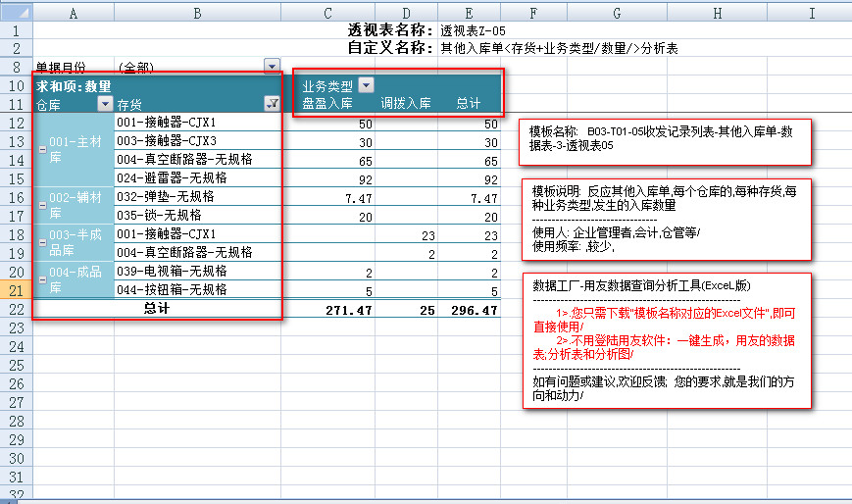Click the grand total value 296.47
The image size is (852, 504).
469,309
